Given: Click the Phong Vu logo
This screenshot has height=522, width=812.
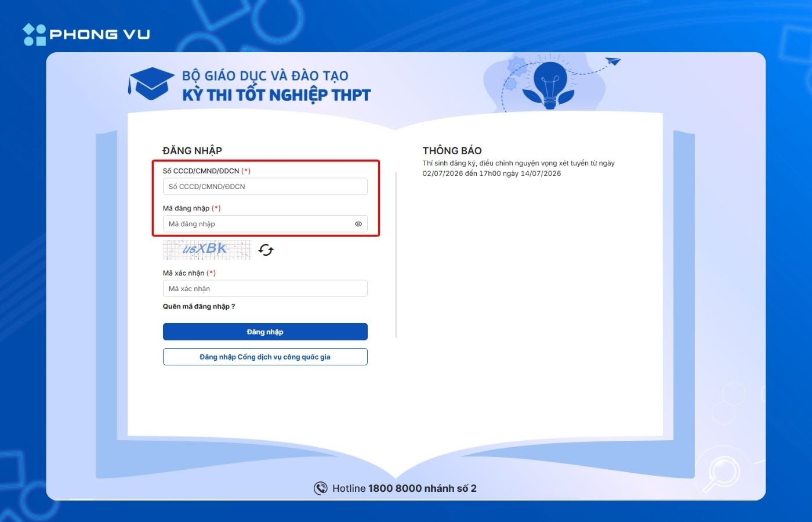Looking at the screenshot, I should click(x=86, y=34).
